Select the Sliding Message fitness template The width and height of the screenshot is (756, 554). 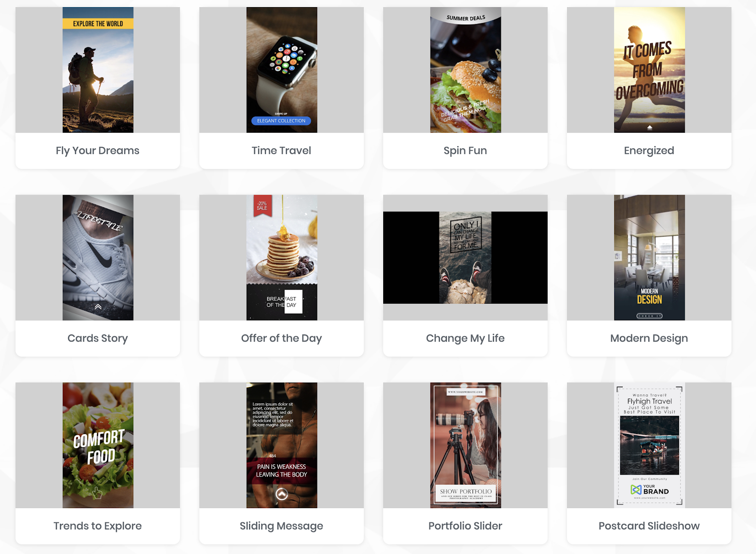282,445
